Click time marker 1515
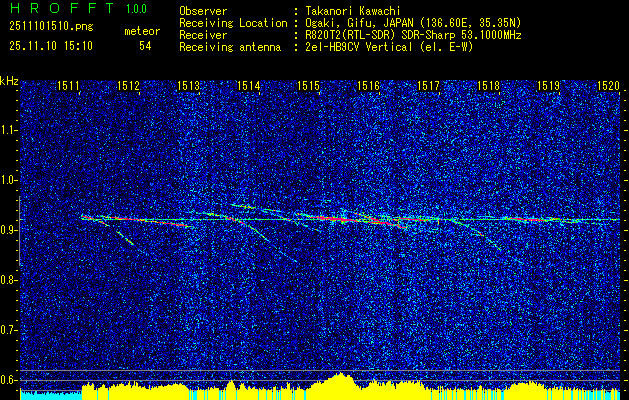This screenshot has width=629, height=400. (x=308, y=85)
